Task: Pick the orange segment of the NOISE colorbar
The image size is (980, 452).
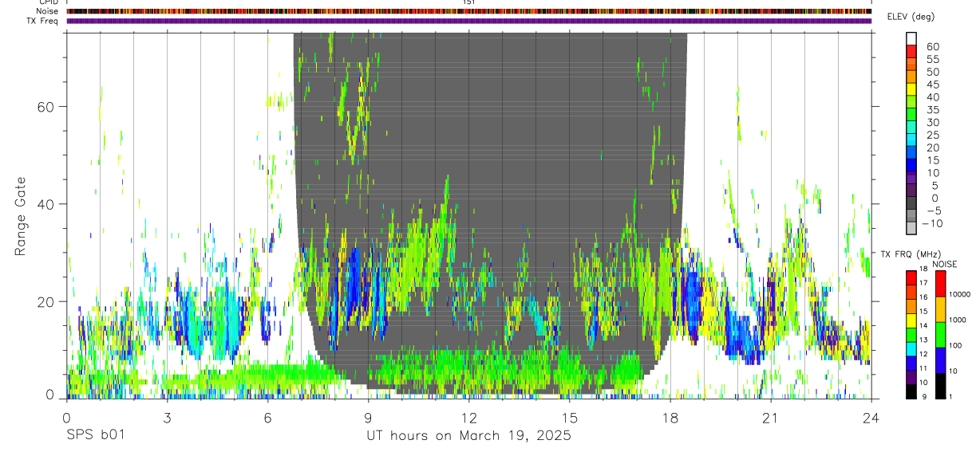Action: tap(939, 309)
